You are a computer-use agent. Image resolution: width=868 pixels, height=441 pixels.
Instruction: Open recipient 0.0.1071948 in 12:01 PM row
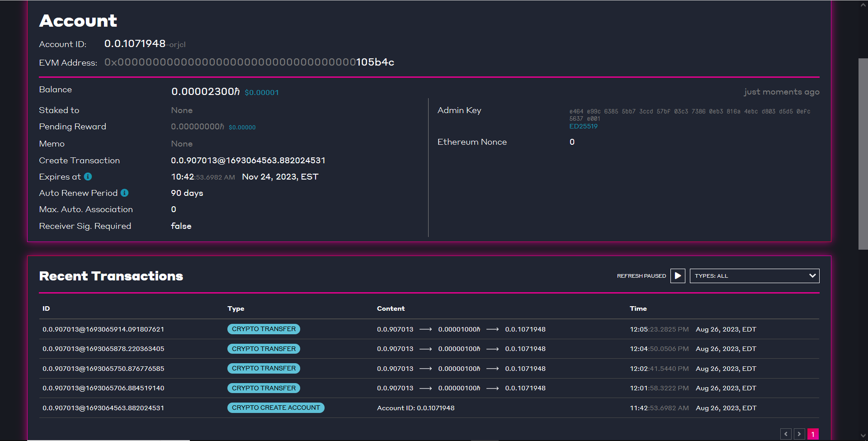[x=525, y=388]
